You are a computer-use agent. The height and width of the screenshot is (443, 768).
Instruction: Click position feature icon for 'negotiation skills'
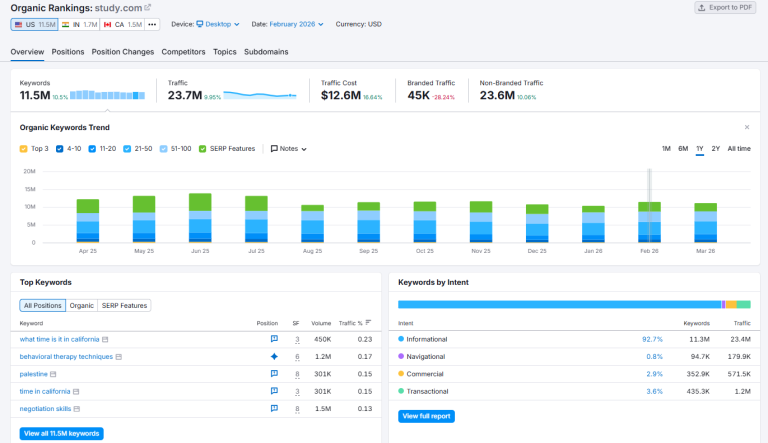click(273, 408)
